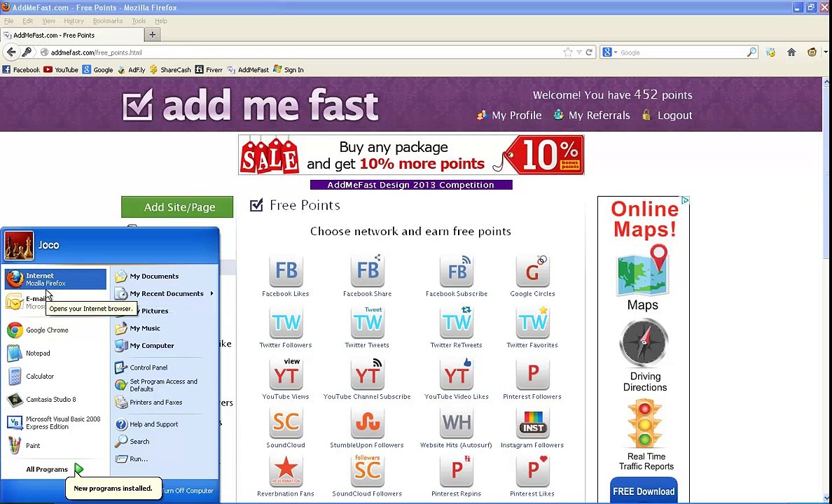Viewport: 832px width, 504px height.
Task: Open the Website Hits (Autosurf) icon
Action: (x=457, y=422)
